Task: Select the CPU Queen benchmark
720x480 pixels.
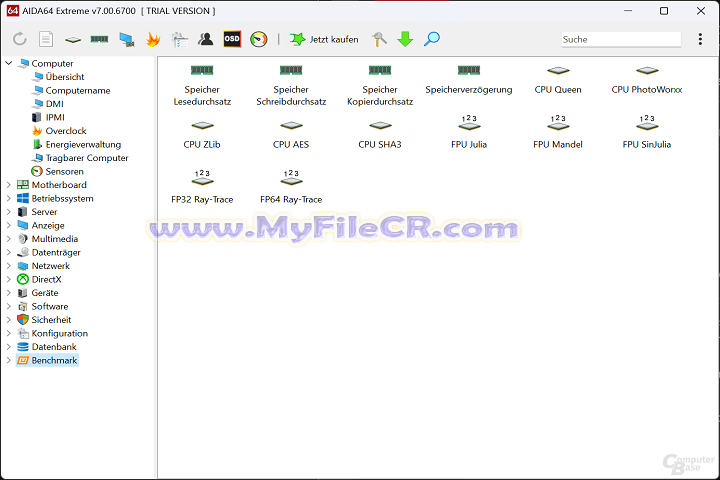Action: click(x=558, y=80)
